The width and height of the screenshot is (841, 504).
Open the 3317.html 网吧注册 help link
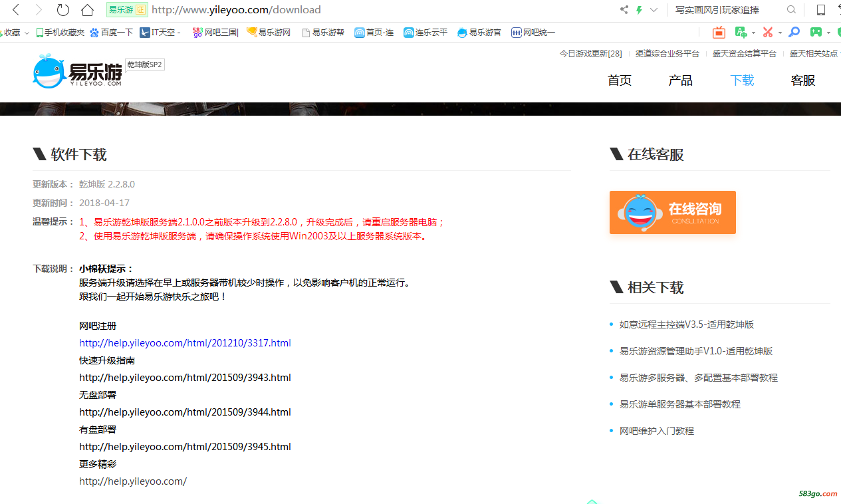[185, 343]
